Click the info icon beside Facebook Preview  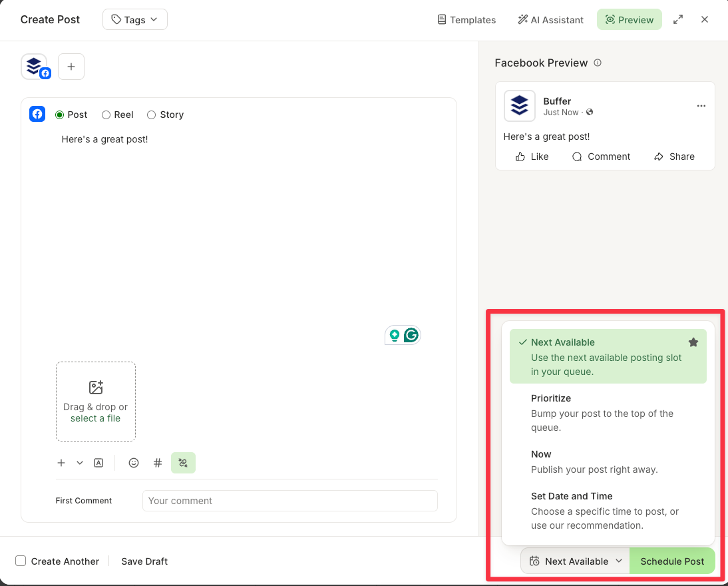tap(598, 63)
